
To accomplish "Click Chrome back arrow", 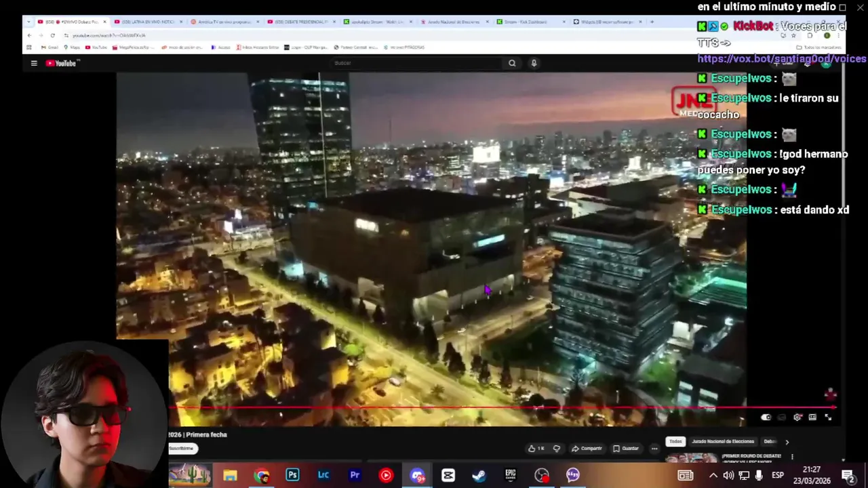I will coord(29,35).
